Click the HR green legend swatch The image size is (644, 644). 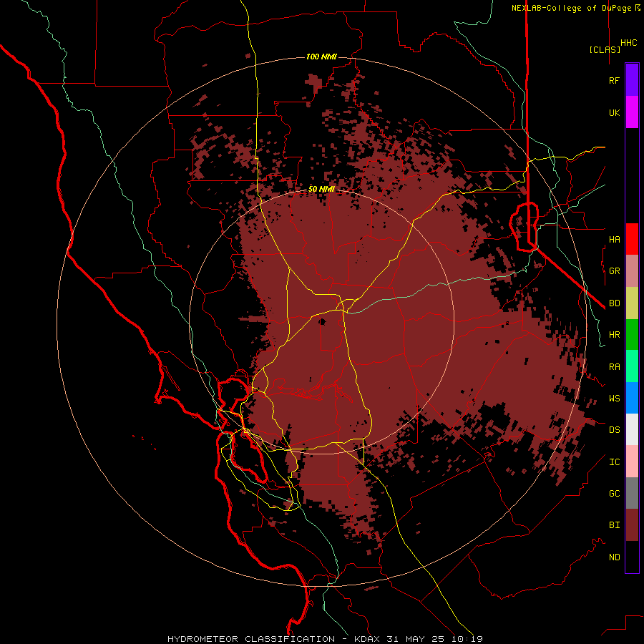pos(632,335)
